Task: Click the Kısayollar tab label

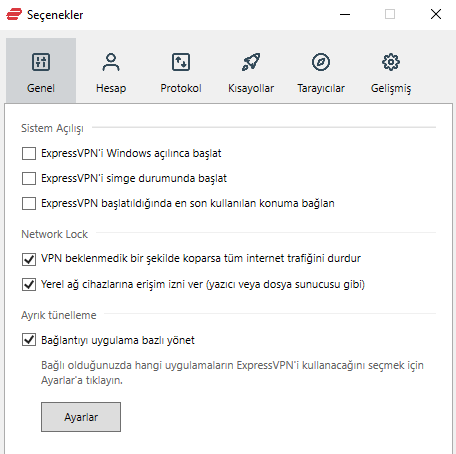Action: click(x=251, y=88)
